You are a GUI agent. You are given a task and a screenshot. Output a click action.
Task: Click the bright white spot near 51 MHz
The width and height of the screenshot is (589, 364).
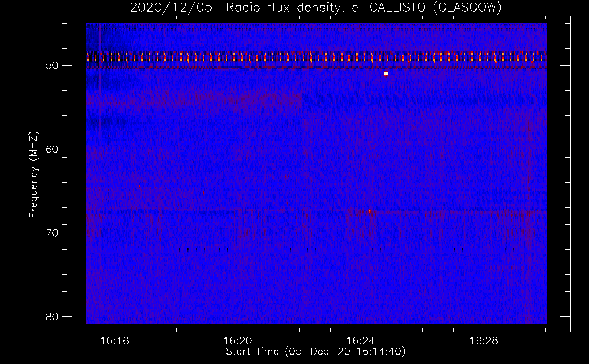[x=386, y=74]
